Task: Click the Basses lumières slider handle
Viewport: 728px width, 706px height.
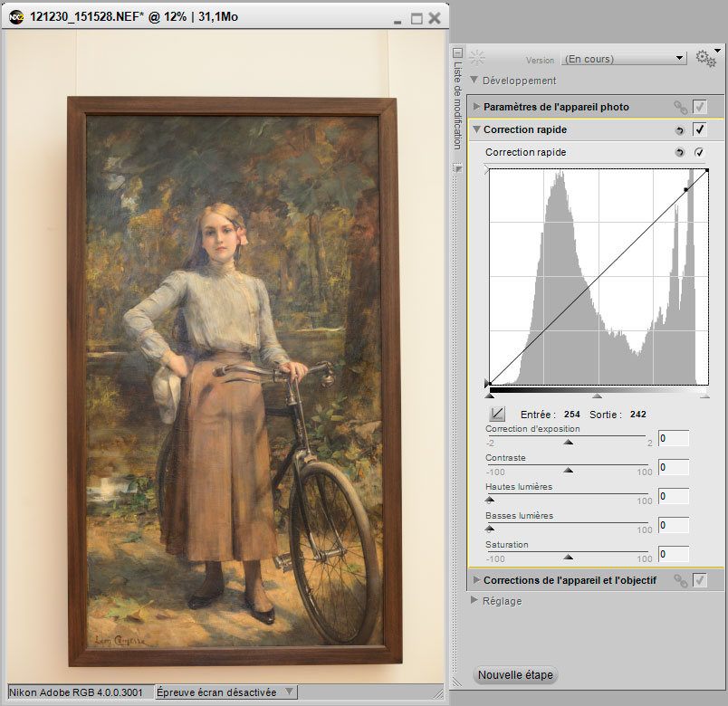Action: [489, 529]
